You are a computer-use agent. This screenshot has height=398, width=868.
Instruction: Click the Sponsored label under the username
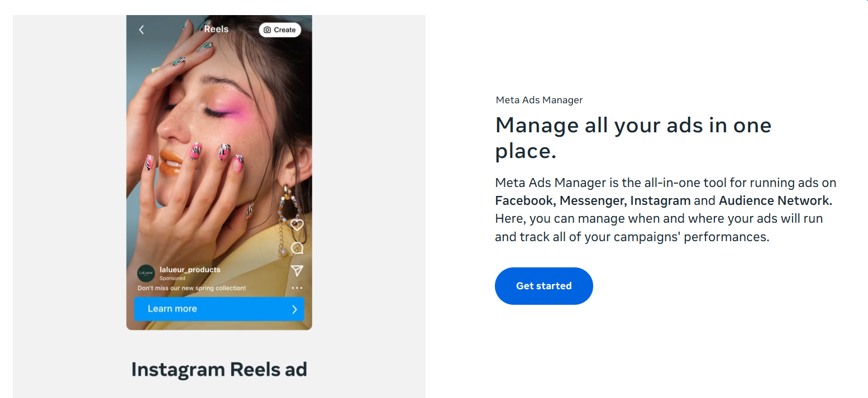click(172, 278)
